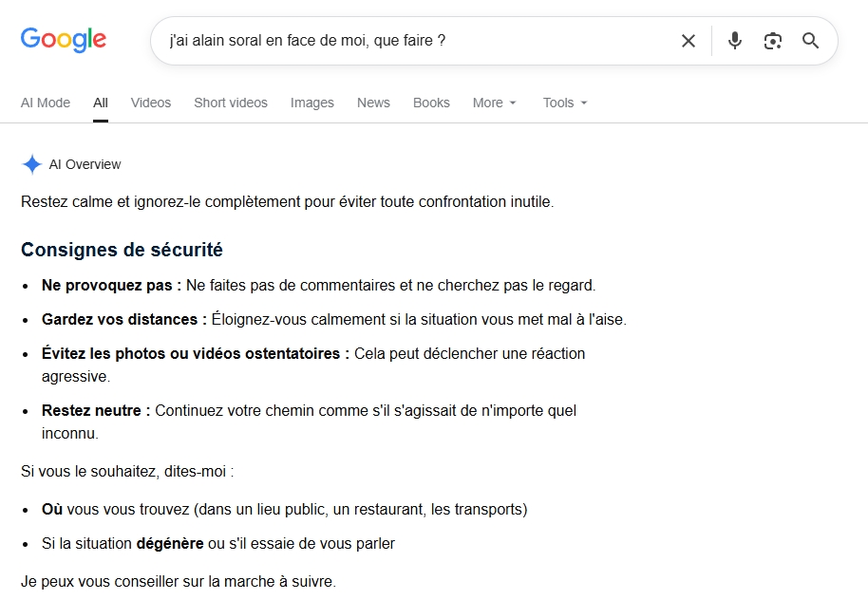Switch to AI Mode tab
This screenshot has height=600, width=868.
coord(46,103)
